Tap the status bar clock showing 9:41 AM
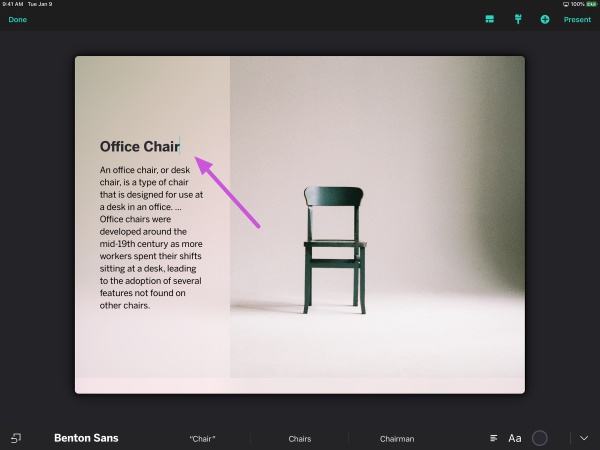Screen dimensions: 600x450 click(13, 4)
